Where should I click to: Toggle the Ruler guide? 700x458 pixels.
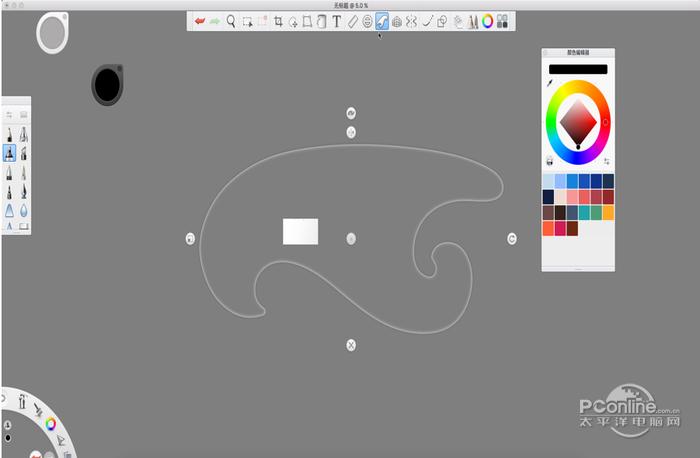tap(352, 21)
